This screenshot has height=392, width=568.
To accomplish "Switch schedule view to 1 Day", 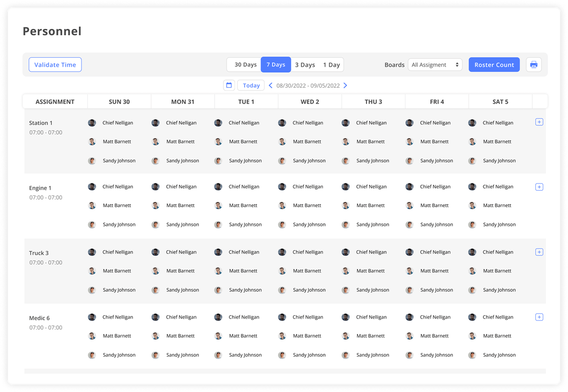I will tap(331, 64).
